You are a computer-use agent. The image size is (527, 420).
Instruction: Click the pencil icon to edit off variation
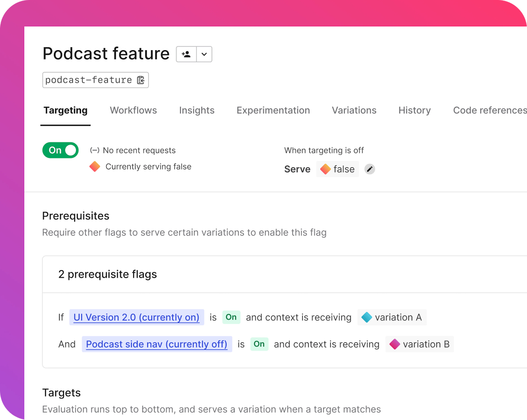[370, 169]
